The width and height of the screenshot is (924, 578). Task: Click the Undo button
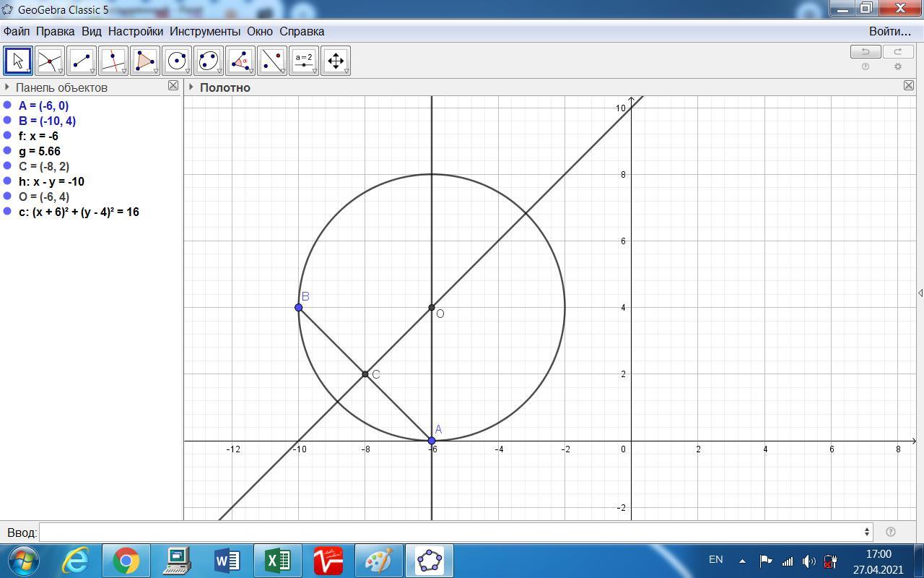865,51
